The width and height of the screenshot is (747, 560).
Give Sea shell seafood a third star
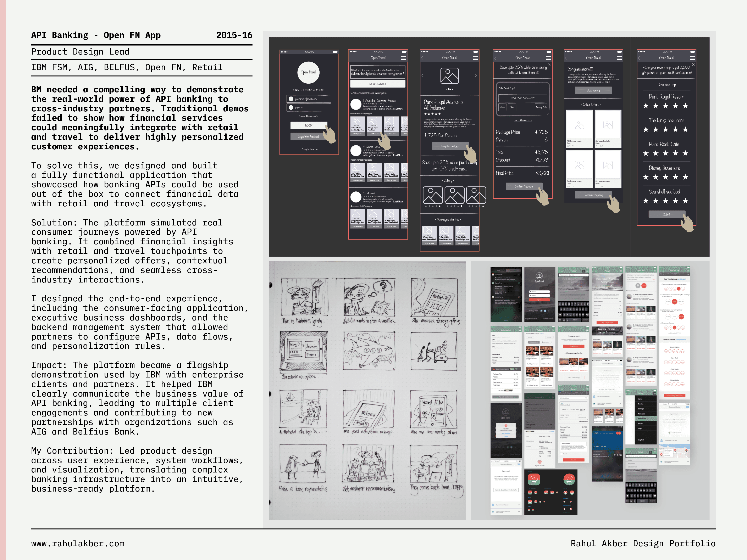click(665, 201)
